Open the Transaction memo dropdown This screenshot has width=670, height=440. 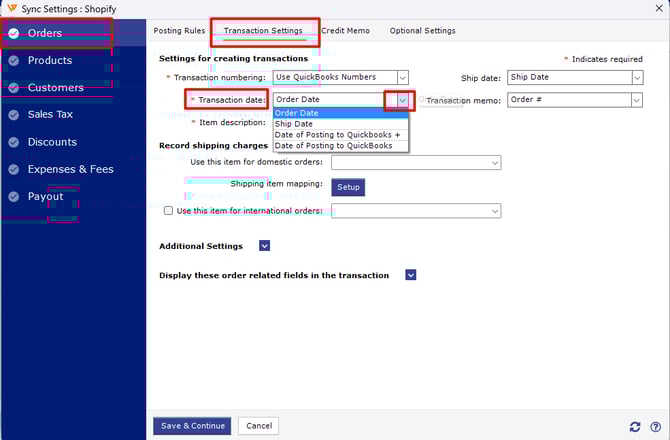pyautogui.click(x=636, y=100)
